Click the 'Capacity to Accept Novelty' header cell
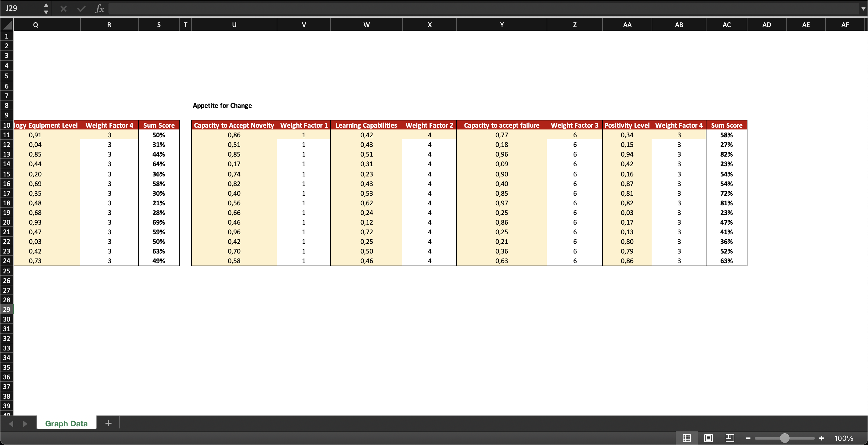868x445 pixels. click(x=234, y=125)
